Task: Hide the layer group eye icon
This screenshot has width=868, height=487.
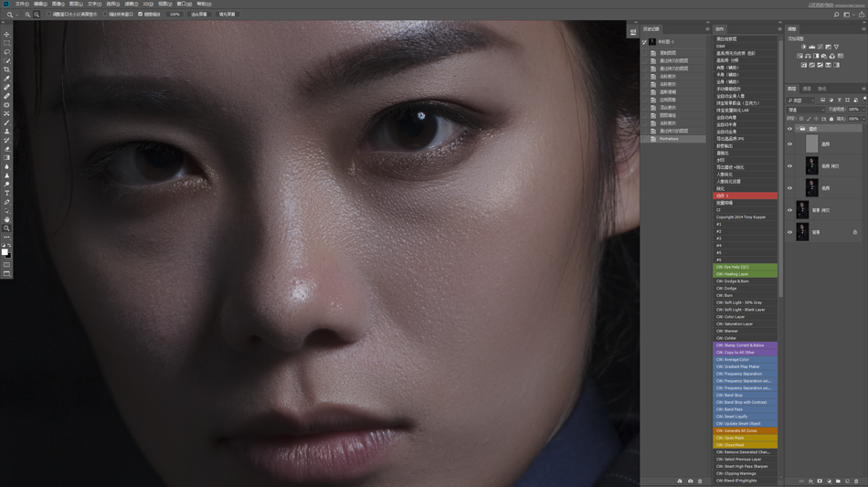Action: (x=790, y=129)
